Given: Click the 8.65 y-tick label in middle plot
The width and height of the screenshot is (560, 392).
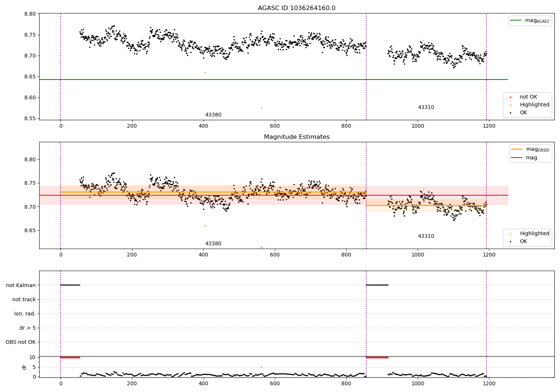Looking at the screenshot, I should coord(30,231).
